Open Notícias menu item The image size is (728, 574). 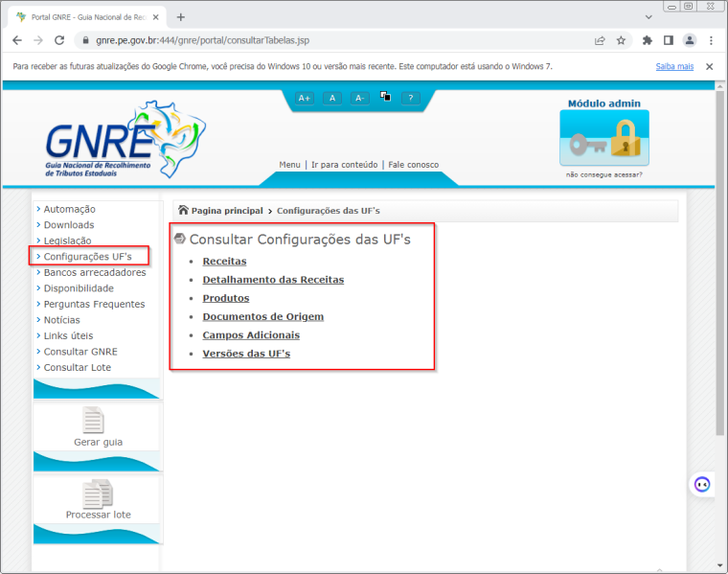click(61, 319)
